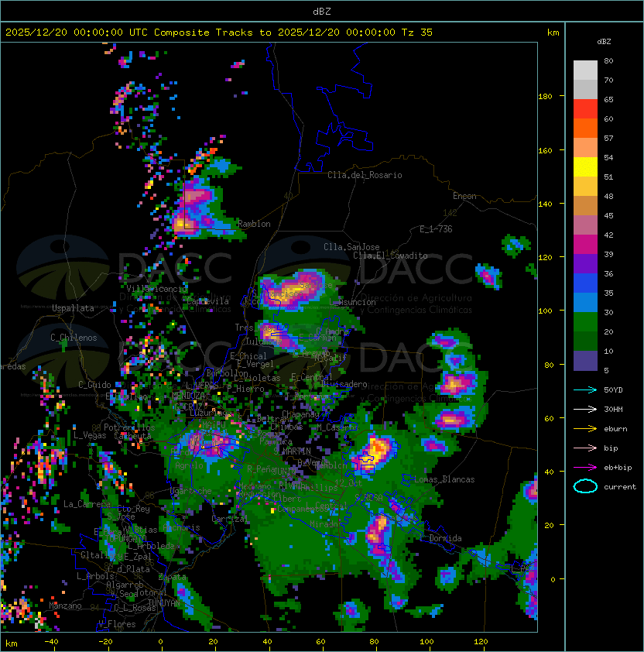Select the indigo 5–10 dBZ bottom swatch

pyautogui.click(x=585, y=361)
